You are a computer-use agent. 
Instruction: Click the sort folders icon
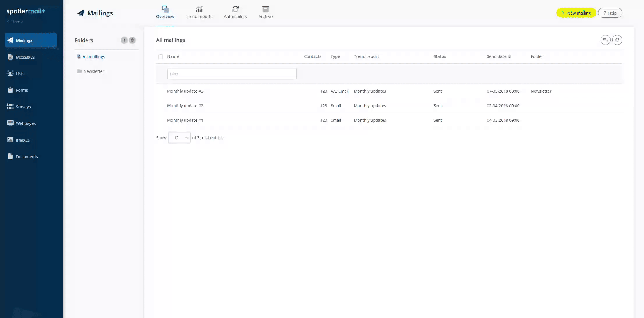(132, 40)
